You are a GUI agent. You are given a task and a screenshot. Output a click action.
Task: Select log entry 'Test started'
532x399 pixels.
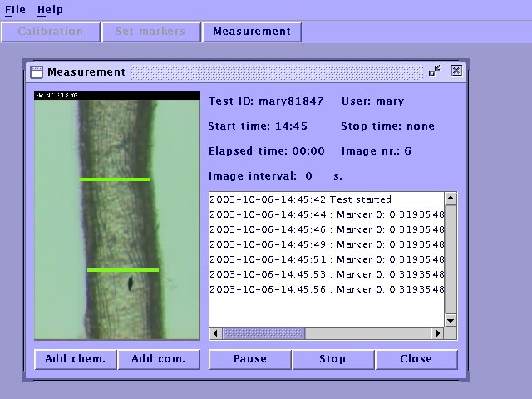(327, 199)
